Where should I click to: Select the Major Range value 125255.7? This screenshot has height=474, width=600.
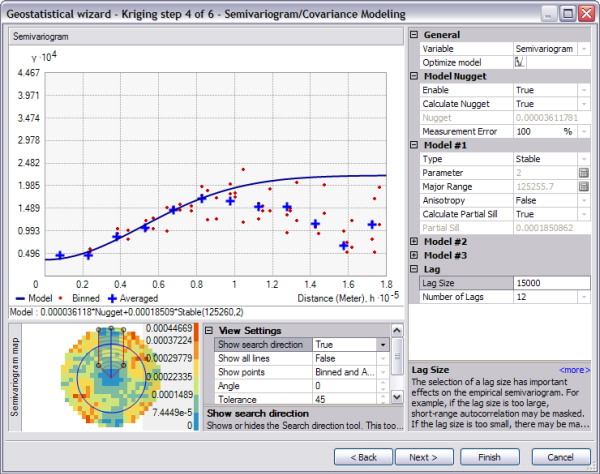tap(535, 187)
